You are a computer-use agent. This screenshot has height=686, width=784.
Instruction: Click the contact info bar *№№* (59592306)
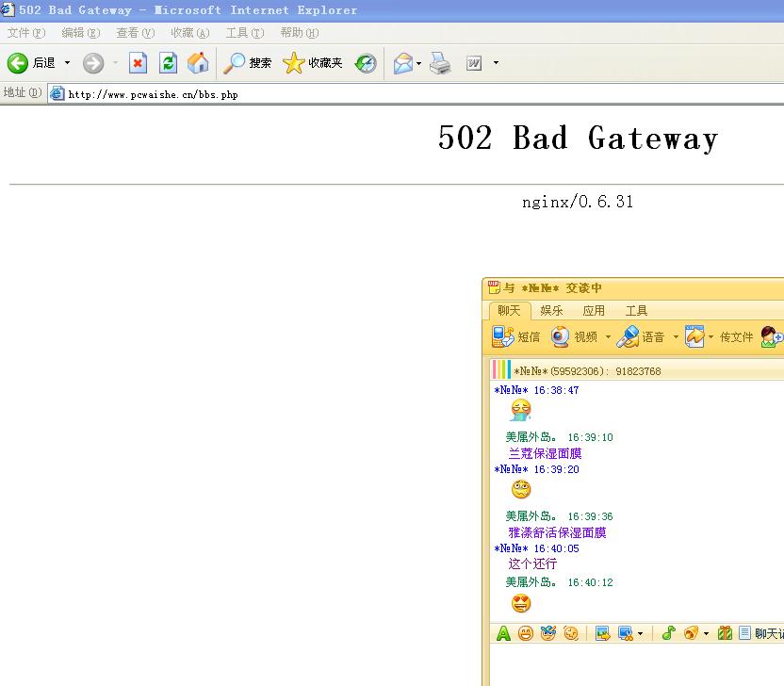pos(637,370)
